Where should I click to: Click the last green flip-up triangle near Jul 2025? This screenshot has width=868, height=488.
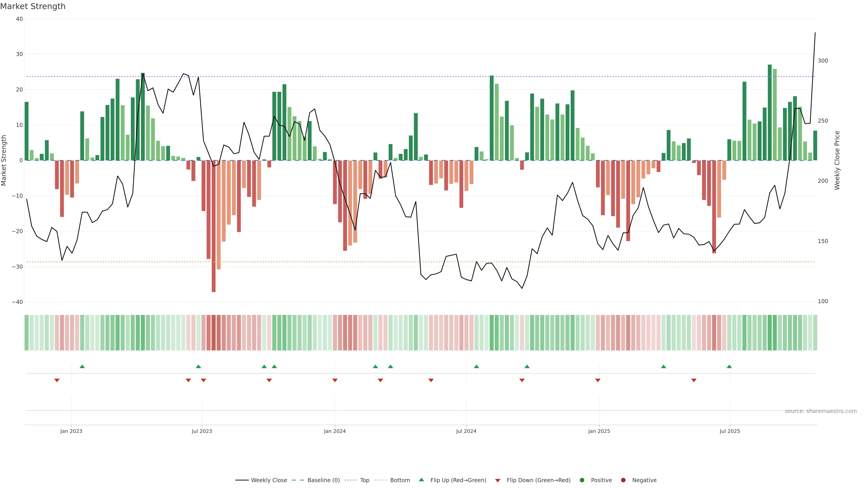click(x=729, y=366)
